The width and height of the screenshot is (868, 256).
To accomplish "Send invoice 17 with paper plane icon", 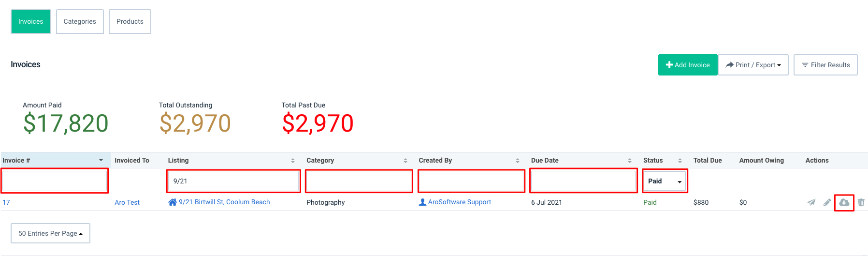I will [811, 202].
